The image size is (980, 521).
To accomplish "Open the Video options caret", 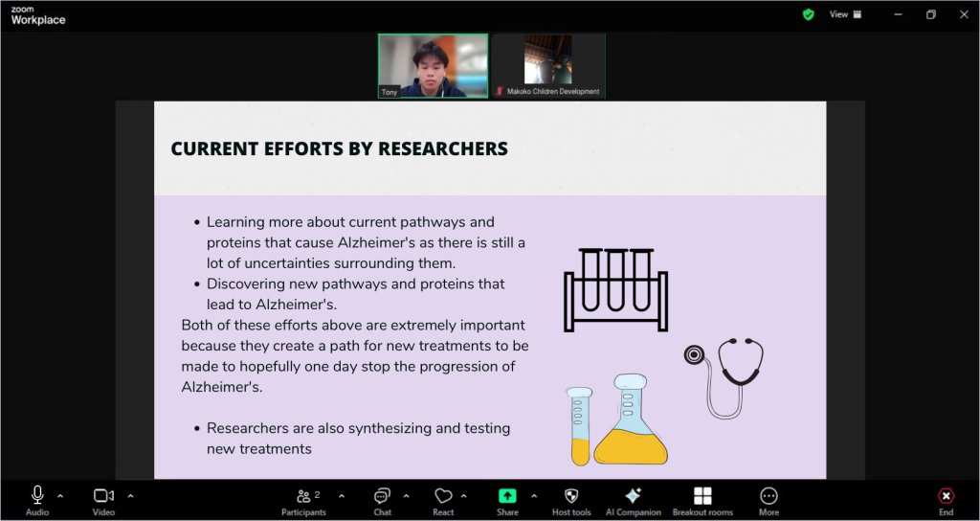I will pyautogui.click(x=130, y=496).
